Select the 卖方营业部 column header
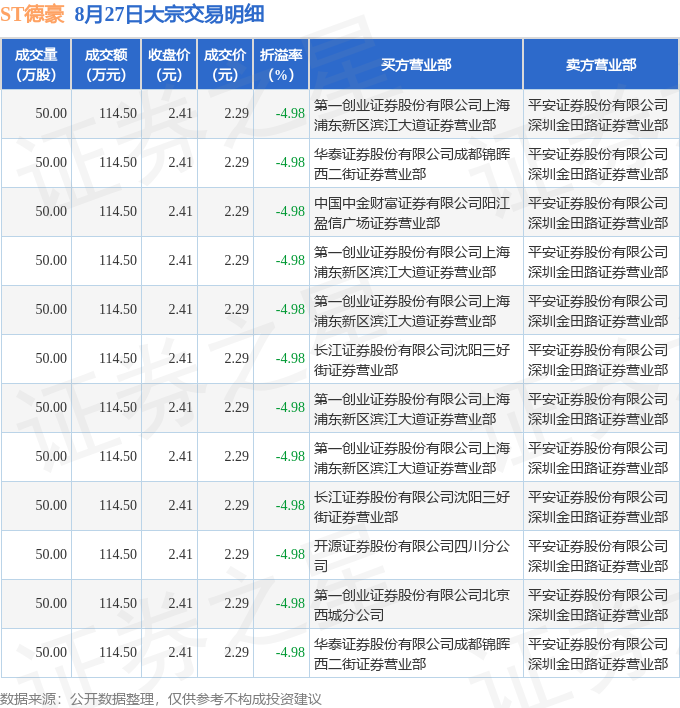Image resolution: width=680 pixels, height=708 pixels. point(601,65)
